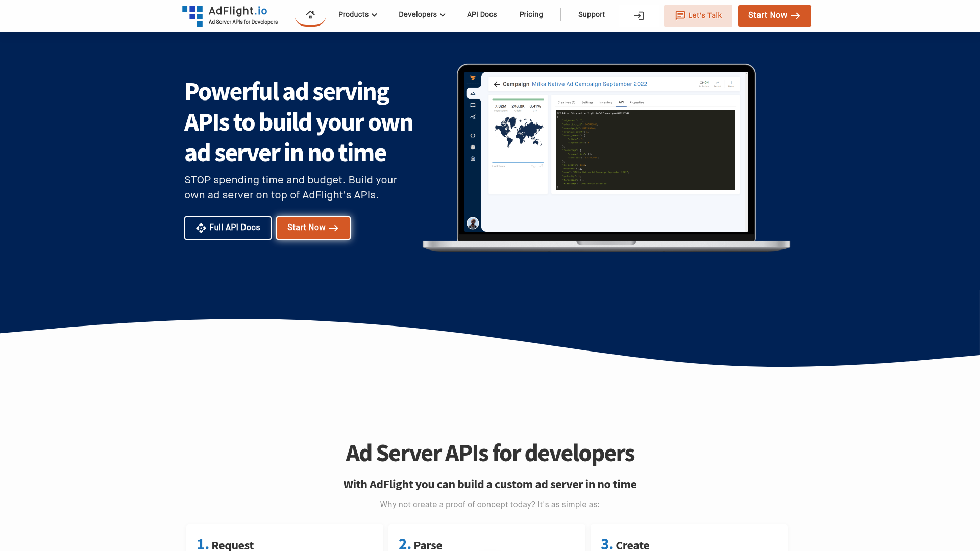Click the login arrow icon

(x=639, y=16)
